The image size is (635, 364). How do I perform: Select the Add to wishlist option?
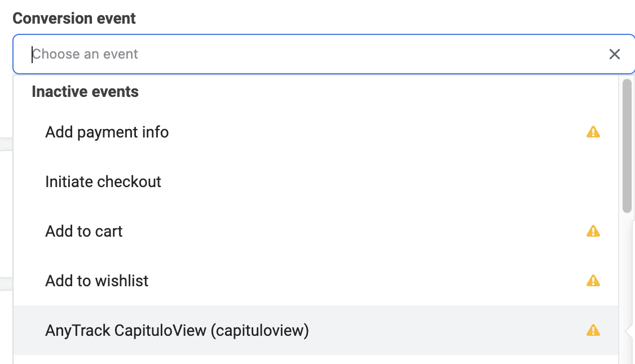point(316,281)
